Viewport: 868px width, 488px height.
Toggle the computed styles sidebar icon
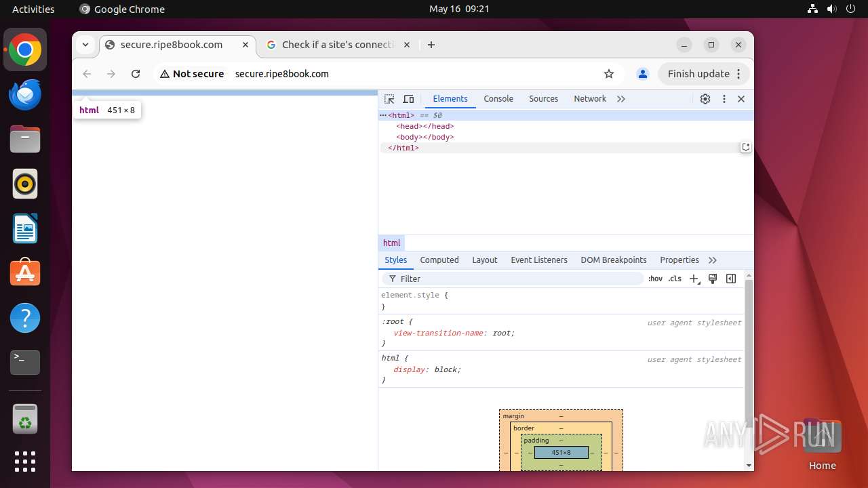coord(731,279)
